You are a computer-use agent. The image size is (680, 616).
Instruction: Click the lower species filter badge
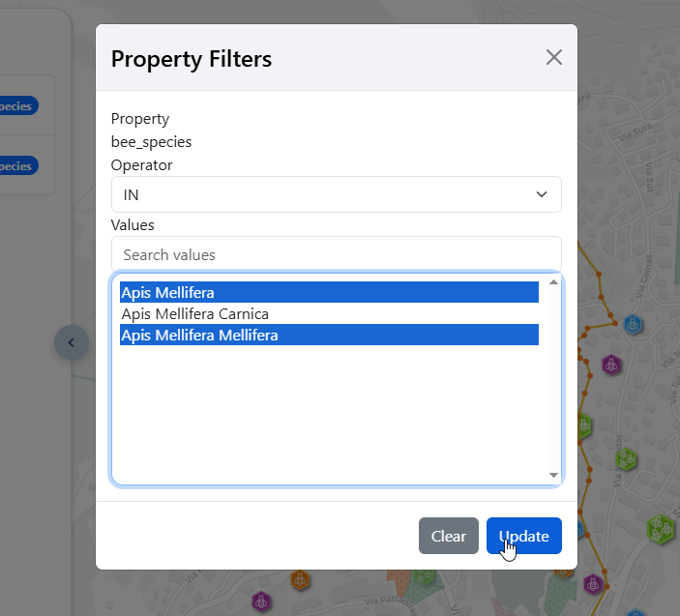click(17, 166)
